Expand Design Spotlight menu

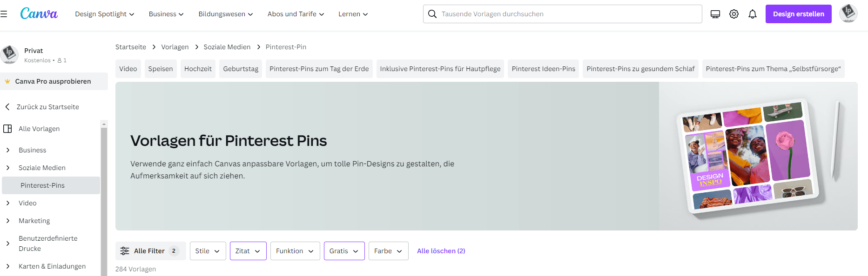[x=105, y=14]
